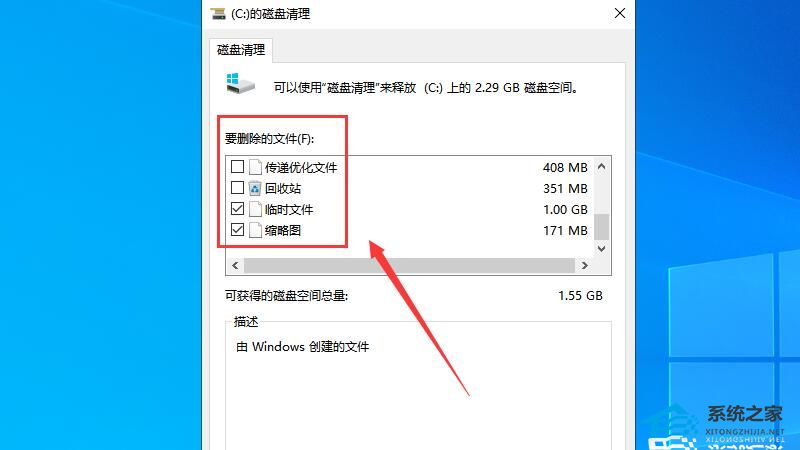
Task: Click the 传递优化文件 file icon
Action: (256, 167)
